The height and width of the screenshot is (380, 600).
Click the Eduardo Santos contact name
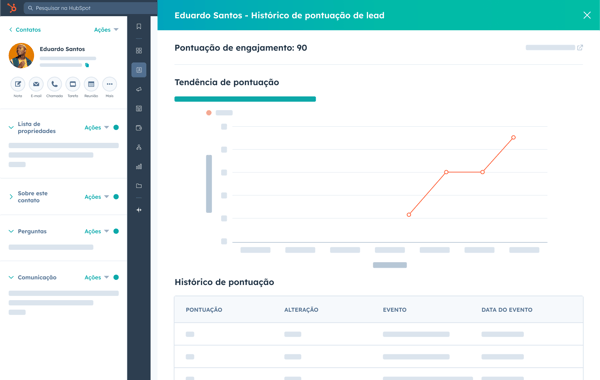[62, 49]
